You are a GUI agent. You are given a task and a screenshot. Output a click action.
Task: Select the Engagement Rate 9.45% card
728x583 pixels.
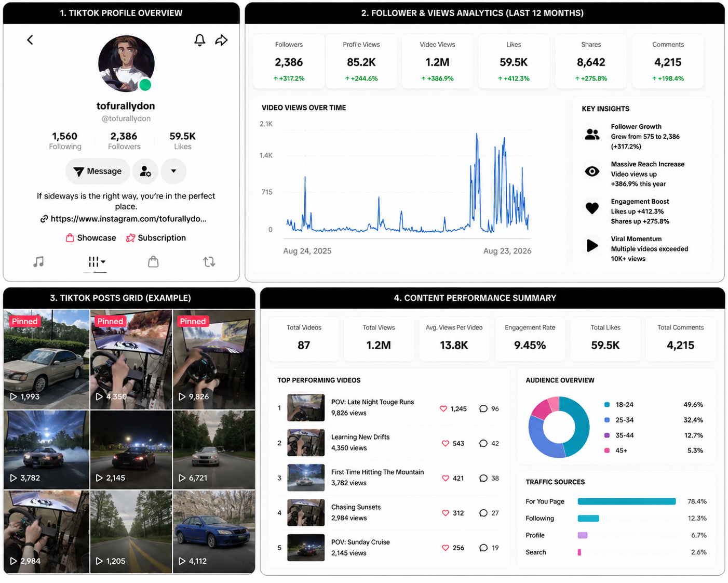530,339
